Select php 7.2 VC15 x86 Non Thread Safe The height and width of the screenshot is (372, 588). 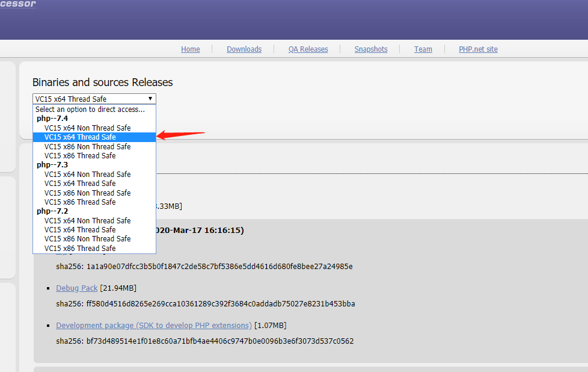(94, 239)
